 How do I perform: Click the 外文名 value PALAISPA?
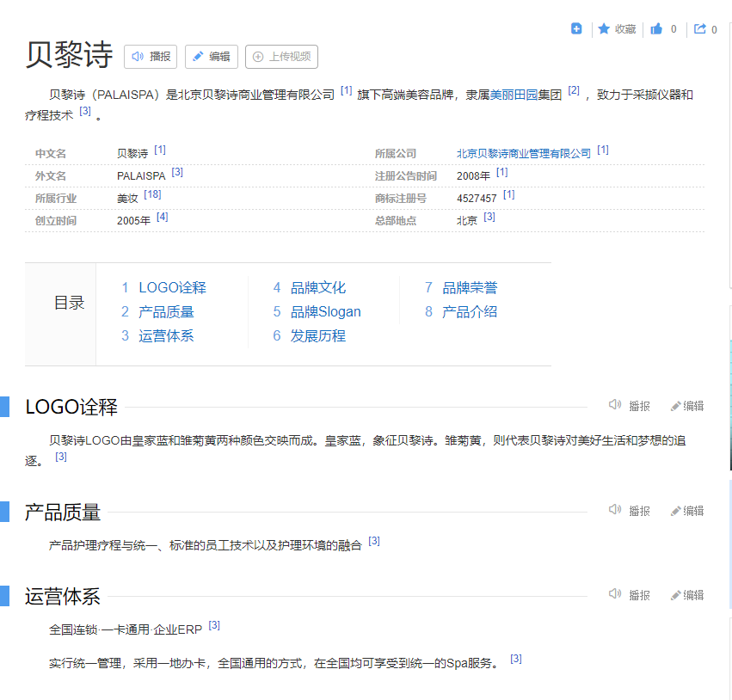[x=141, y=176]
